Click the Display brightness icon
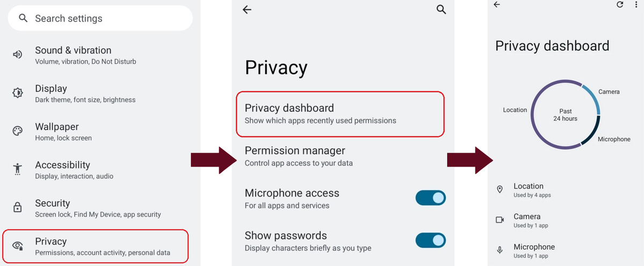644x266 pixels. (x=18, y=92)
